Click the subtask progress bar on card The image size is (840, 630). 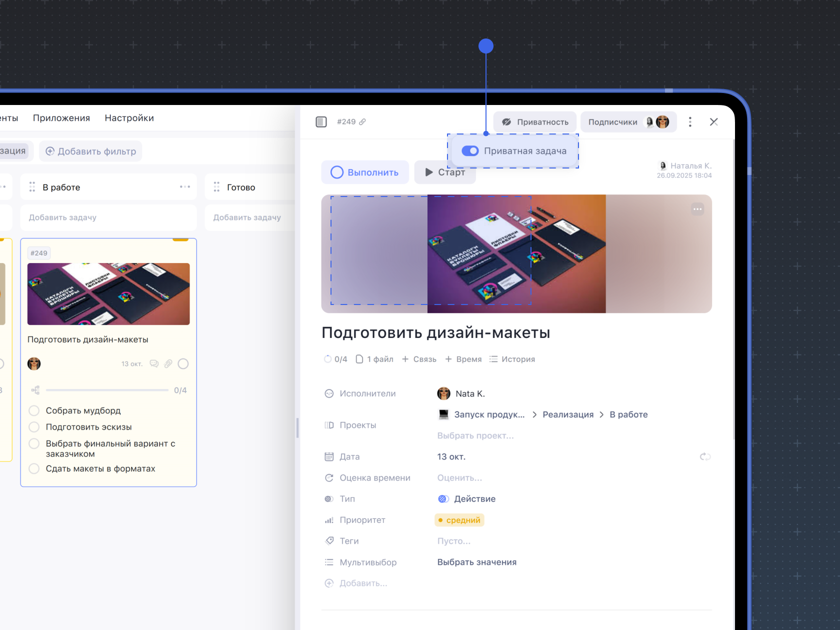coord(107,390)
